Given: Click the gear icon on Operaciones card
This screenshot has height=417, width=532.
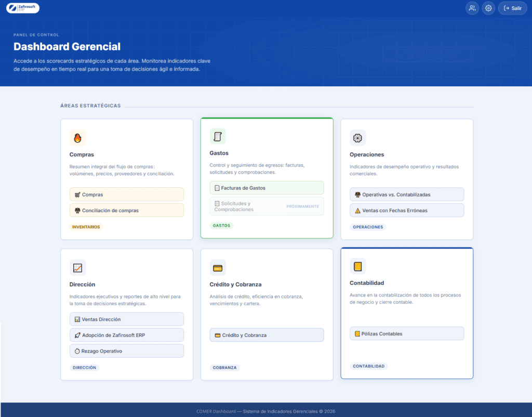Looking at the screenshot, I should pos(357,138).
